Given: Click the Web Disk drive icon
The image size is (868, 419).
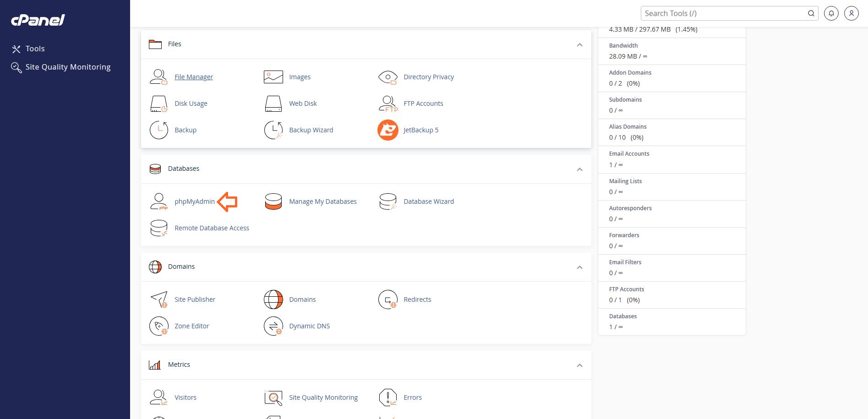Looking at the screenshot, I should [x=273, y=103].
